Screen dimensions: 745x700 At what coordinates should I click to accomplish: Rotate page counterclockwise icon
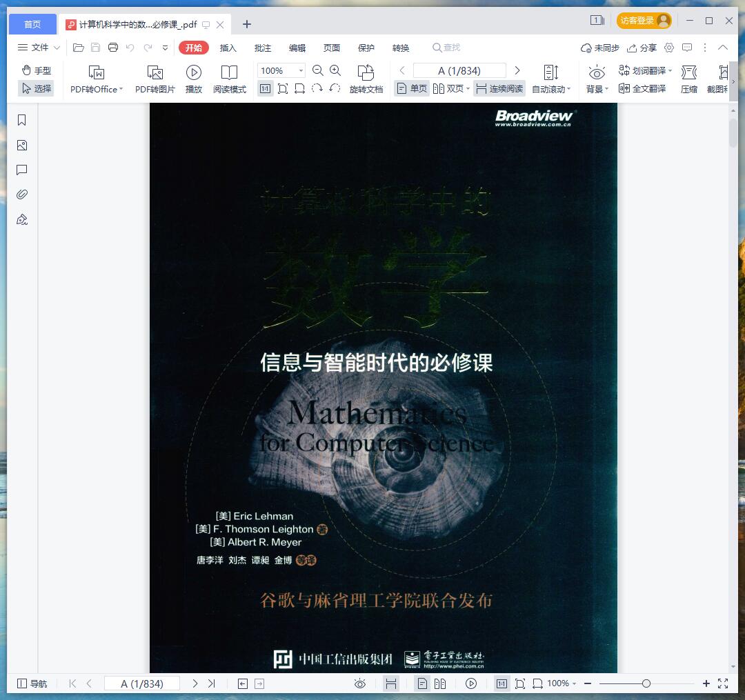point(335,89)
